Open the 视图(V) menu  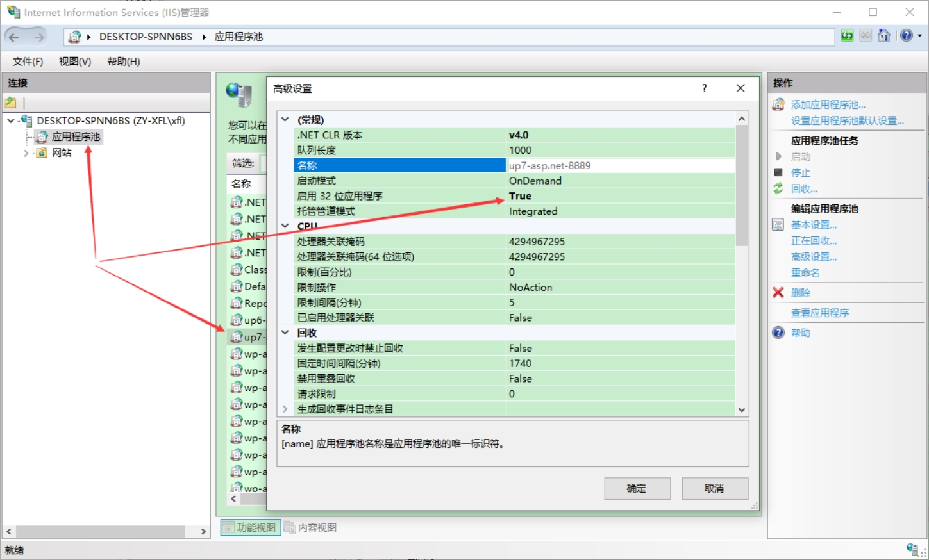(75, 62)
